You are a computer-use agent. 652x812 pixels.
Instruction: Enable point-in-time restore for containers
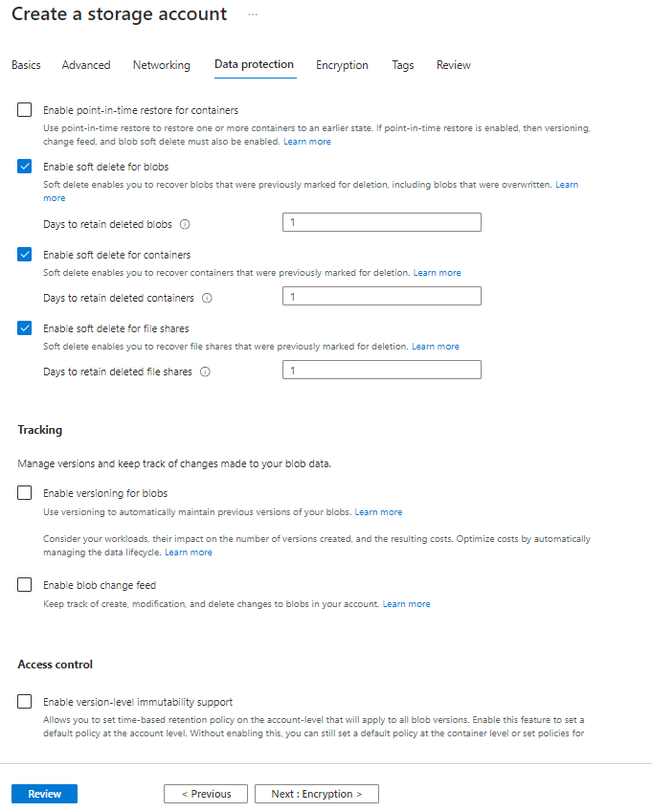25,110
